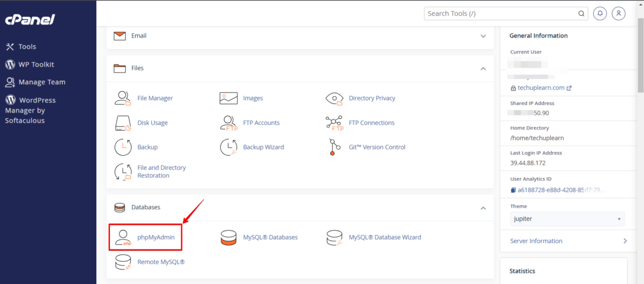Viewport: 644px width, 284px height.
Task: Click the Images tool icon
Action: pos(229,98)
